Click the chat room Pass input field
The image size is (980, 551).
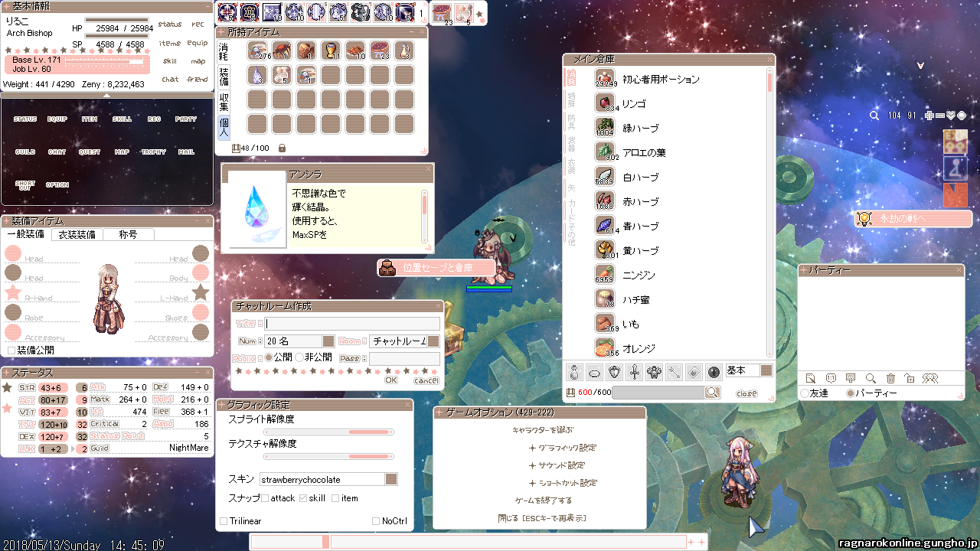click(405, 358)
